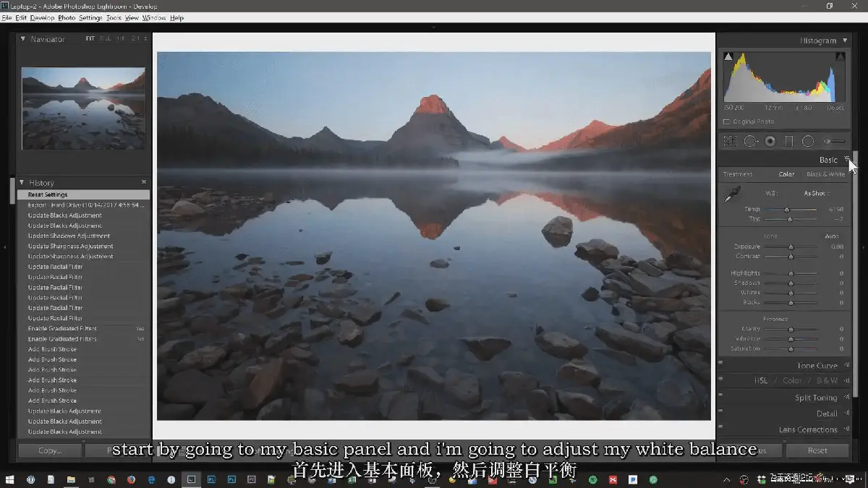The height and width of the screenshot is (488, 868).
Task: Click the Navigator preview thumbnail
Action: [83, 108]
